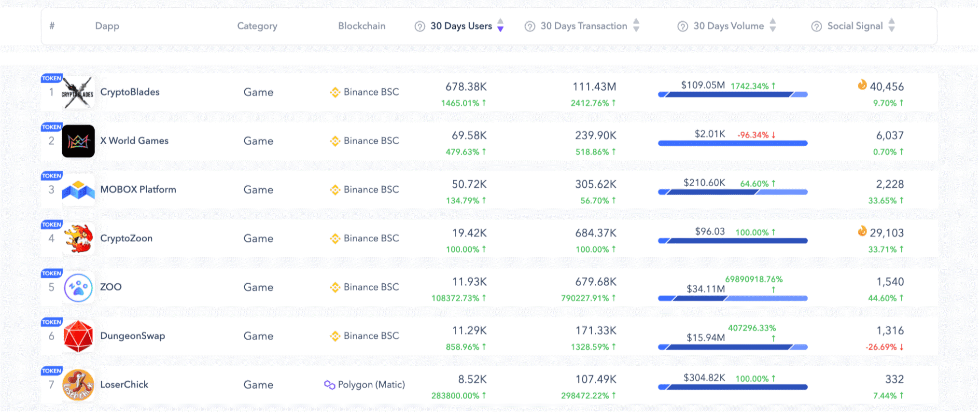Click the 678.38K users value
The image size is (980, 416).
click(x=466, y=87)
